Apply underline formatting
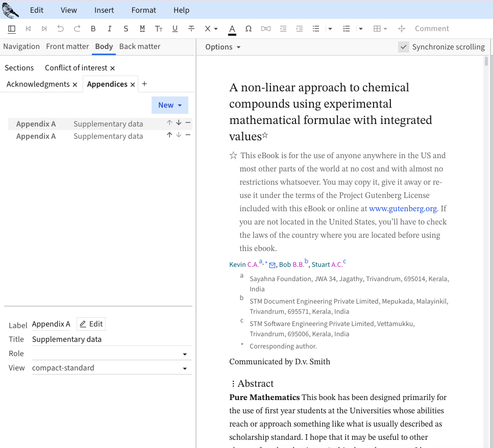Viewport: 493px width, 448px height. (x=175, y=29)
